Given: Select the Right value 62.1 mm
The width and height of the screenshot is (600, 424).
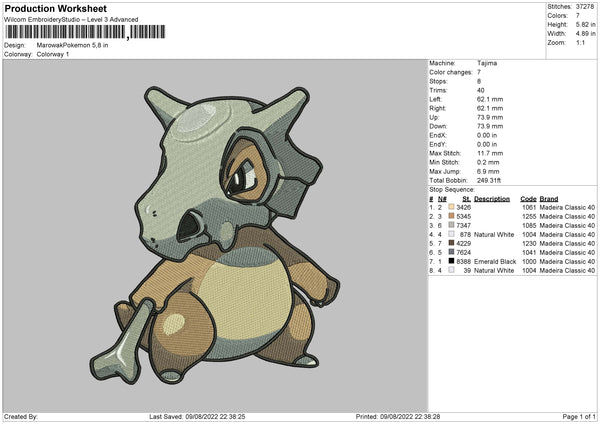Looking at the screenshot, I should 490,108.
